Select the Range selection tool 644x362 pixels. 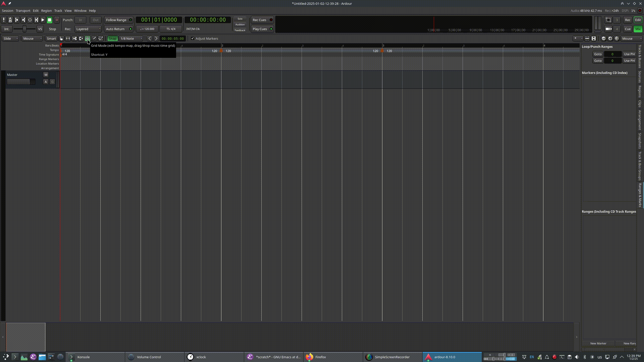click(68, 38)
